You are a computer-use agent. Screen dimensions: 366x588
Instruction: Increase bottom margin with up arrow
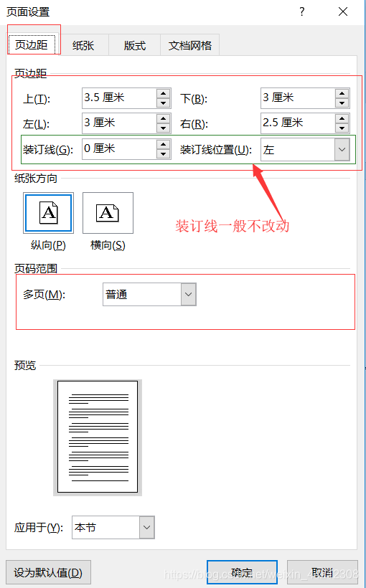coord(342,93)
